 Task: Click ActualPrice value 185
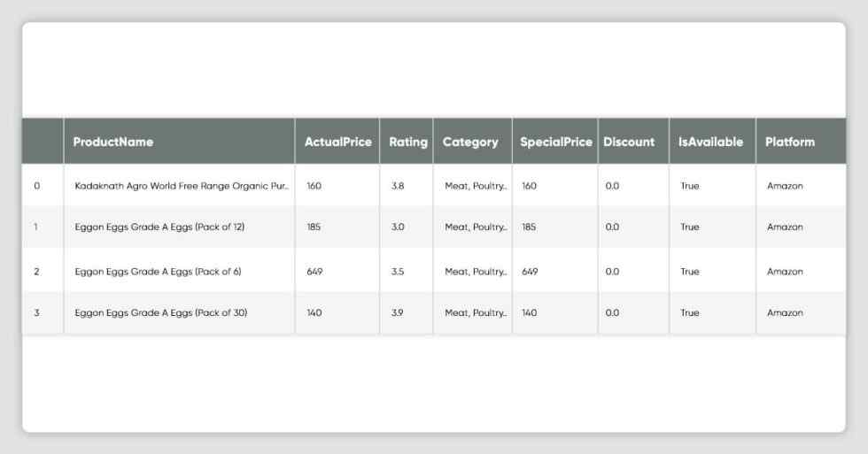click(x=314, y=227)
